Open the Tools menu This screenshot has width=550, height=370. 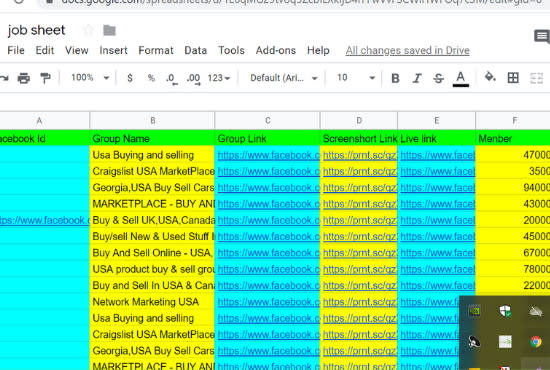click(231, 51)
